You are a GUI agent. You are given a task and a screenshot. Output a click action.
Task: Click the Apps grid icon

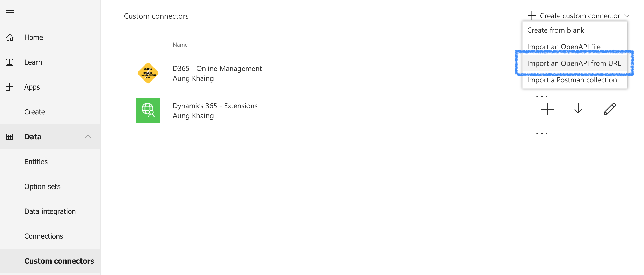pyautogui.click(x=10, y=87)
